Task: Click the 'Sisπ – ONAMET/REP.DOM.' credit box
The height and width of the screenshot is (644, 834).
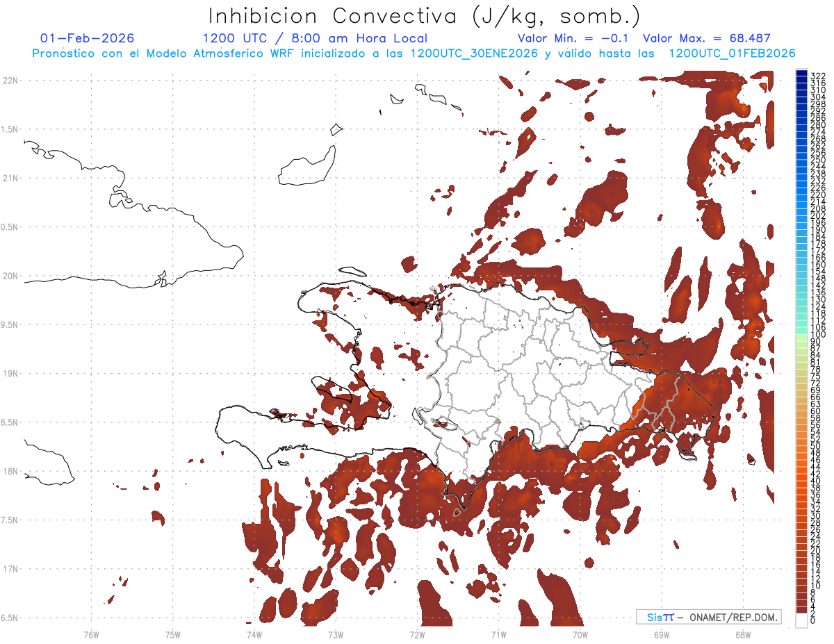Action: [x=708, y=617]
